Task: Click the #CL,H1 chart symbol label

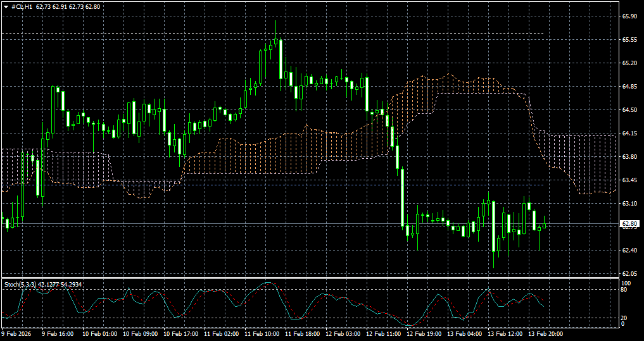Action: [x=22, y=6]
